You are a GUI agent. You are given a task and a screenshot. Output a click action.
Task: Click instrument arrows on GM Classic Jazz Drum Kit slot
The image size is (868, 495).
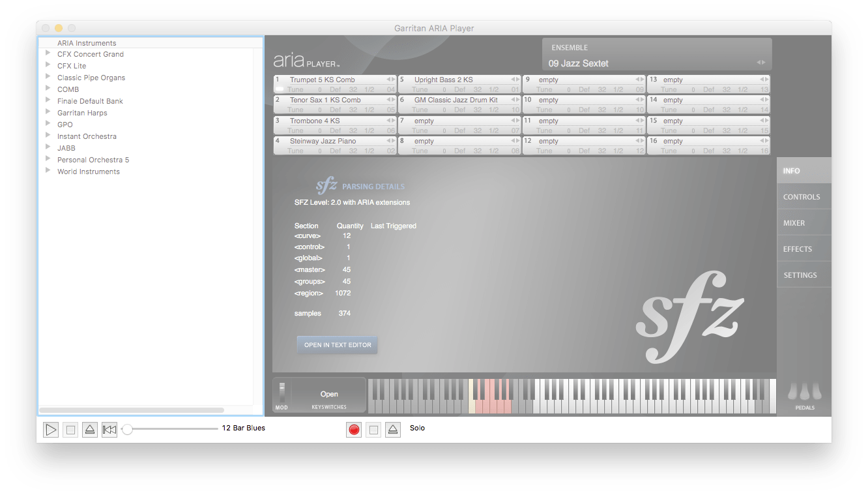pos(515,100)
